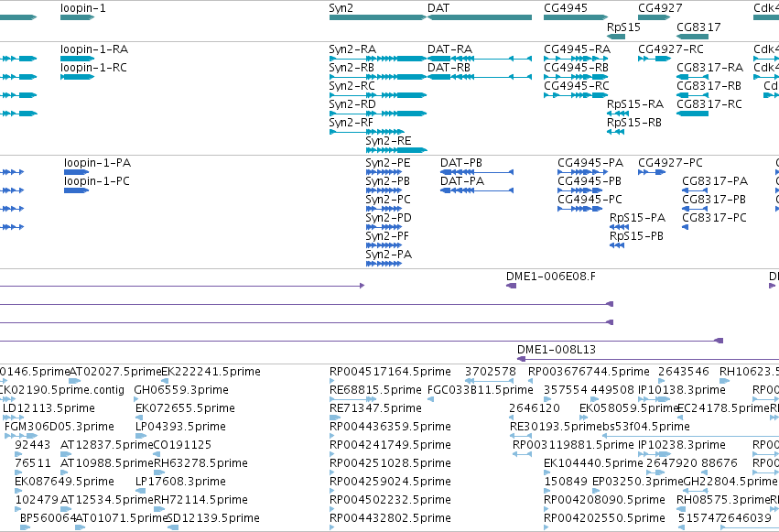
Task: Click EST RP003676744.5prime
Action: click(531, 381)
